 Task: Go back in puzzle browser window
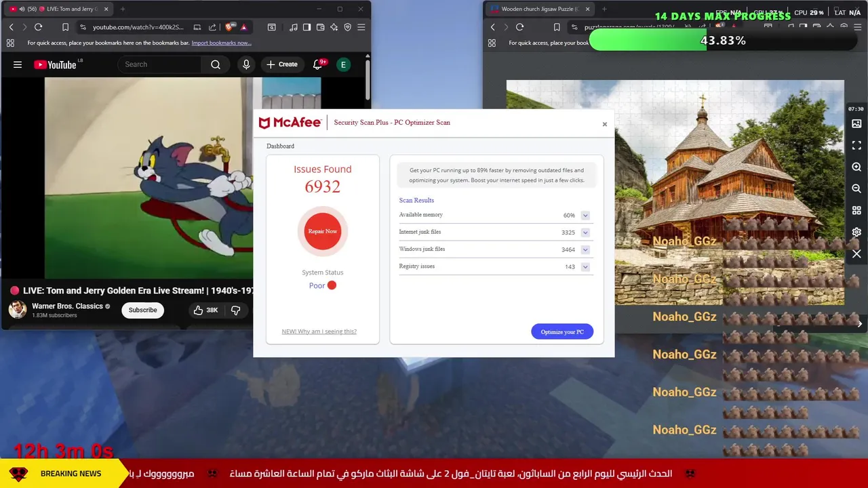point(492,27)
